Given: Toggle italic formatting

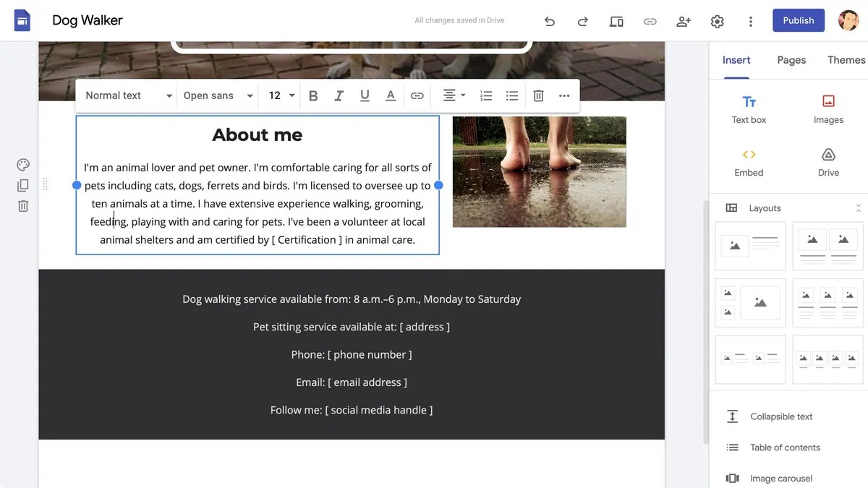Looking at the screenshot, I should coord(339,95).
